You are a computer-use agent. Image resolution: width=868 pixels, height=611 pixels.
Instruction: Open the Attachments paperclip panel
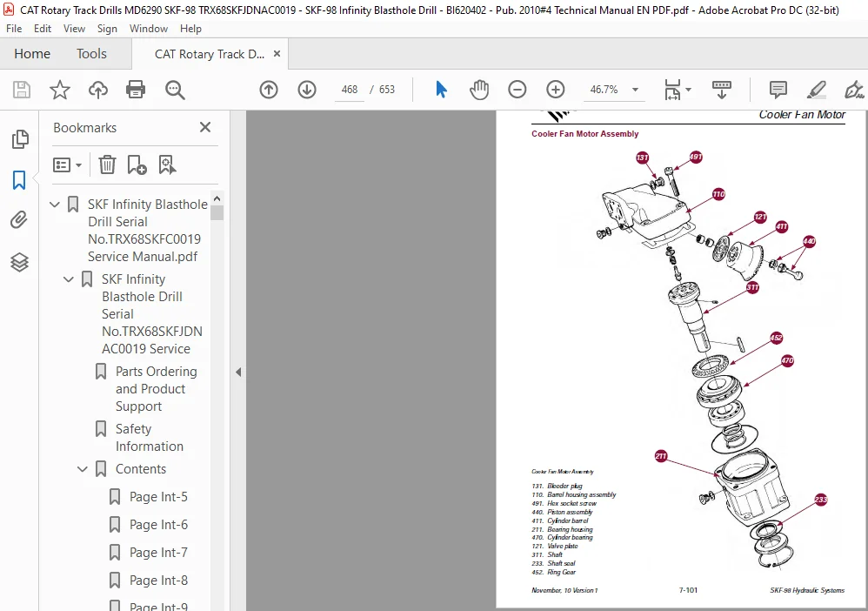(19, 220)
